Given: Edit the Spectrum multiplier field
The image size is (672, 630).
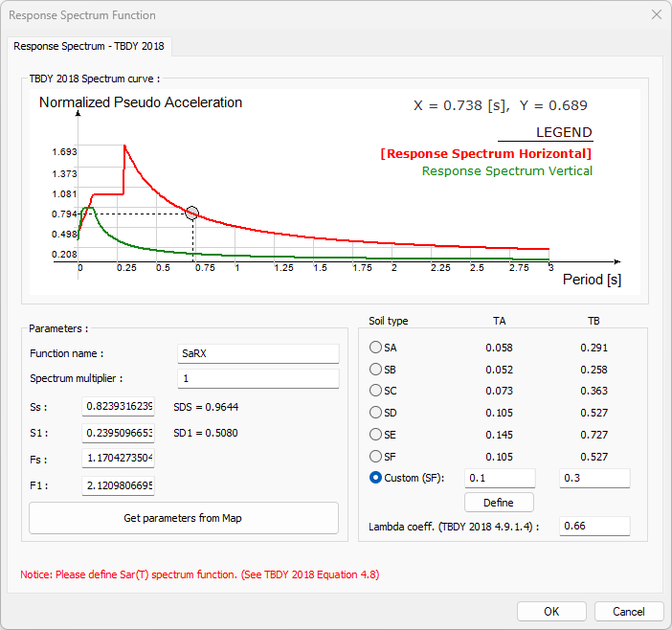Looking at the screenshot, I should click(258, 379).
